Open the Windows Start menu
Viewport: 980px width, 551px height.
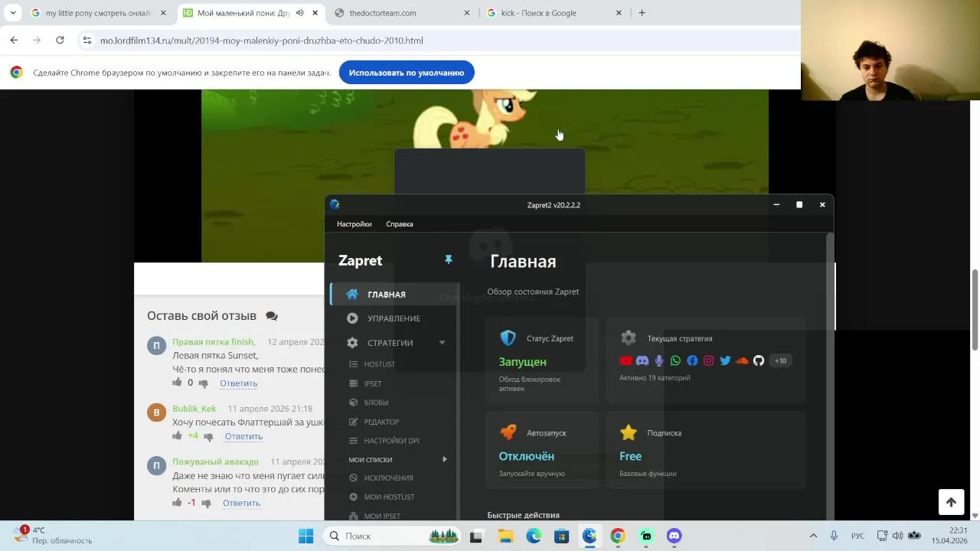click(305, 536)
